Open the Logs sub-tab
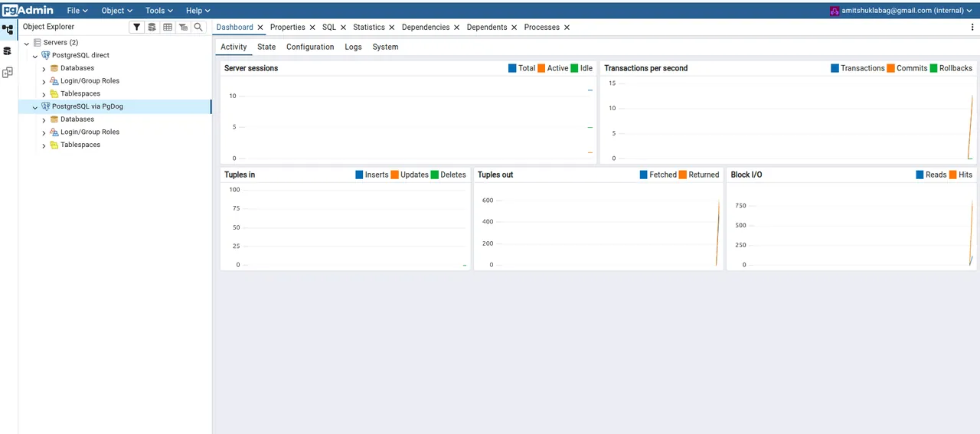980x434 pixels. pyautogui.click(x=353, y=47)
